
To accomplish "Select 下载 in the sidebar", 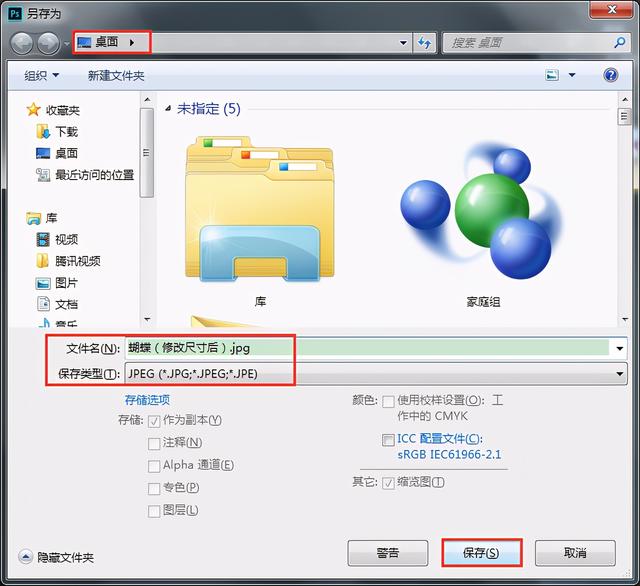I will pyautogui.click(x=57, y=131).
